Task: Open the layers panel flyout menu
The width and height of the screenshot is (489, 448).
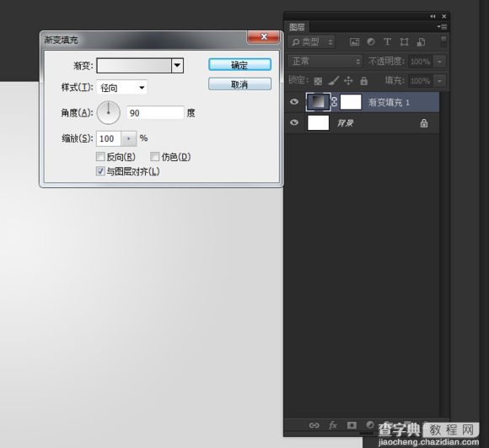Action: (x=443, y=27)
